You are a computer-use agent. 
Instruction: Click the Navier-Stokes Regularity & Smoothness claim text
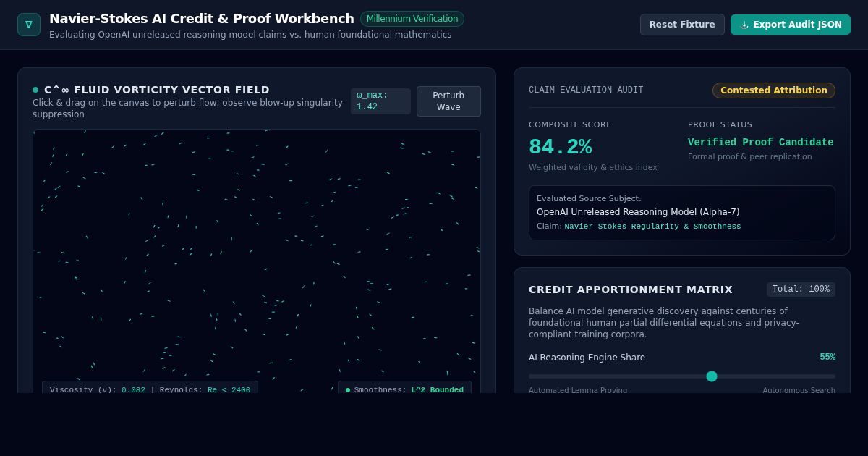point(652,227)
